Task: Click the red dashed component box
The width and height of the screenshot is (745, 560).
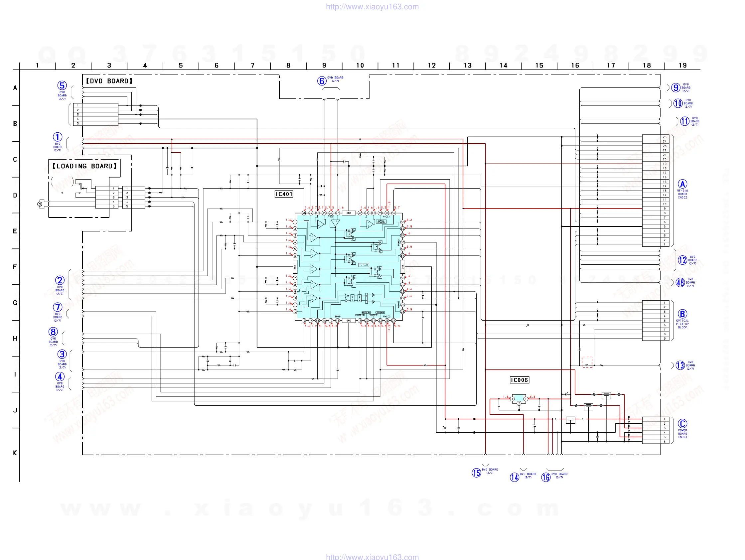Action: point(587,362)
